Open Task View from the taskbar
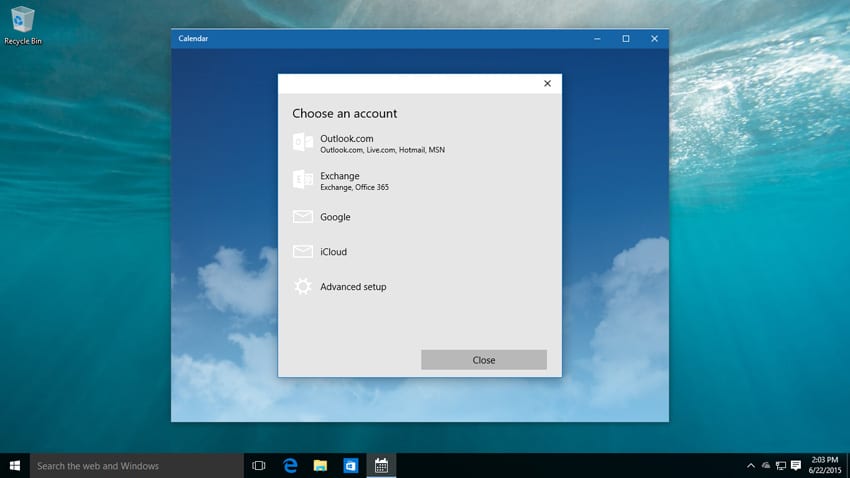Screen dimensions: 850x478 pyautogui.click(x=259, y=466)
